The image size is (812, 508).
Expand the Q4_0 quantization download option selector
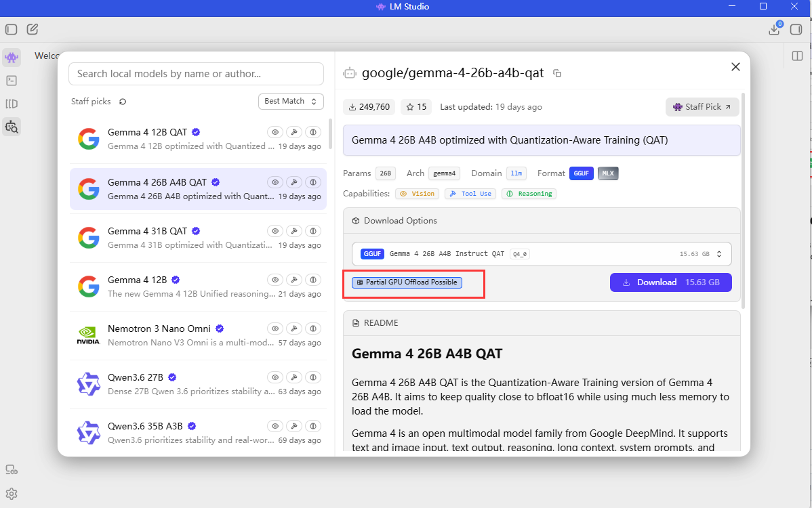(x=542, y=254)
